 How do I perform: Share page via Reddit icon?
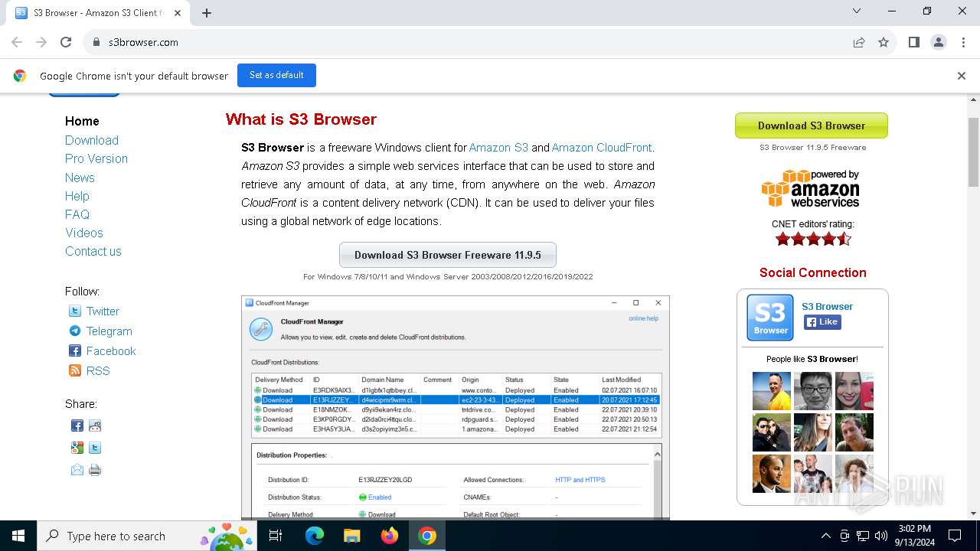click(95, 425)
